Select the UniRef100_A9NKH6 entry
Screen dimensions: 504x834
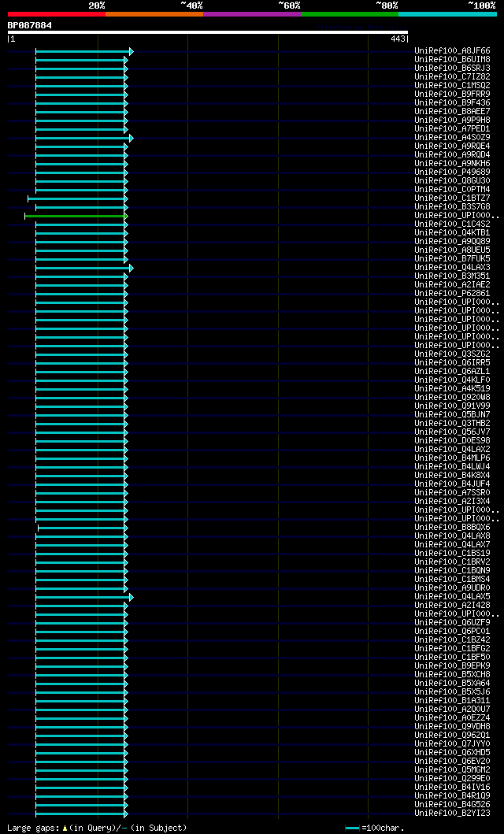(453, 163)
